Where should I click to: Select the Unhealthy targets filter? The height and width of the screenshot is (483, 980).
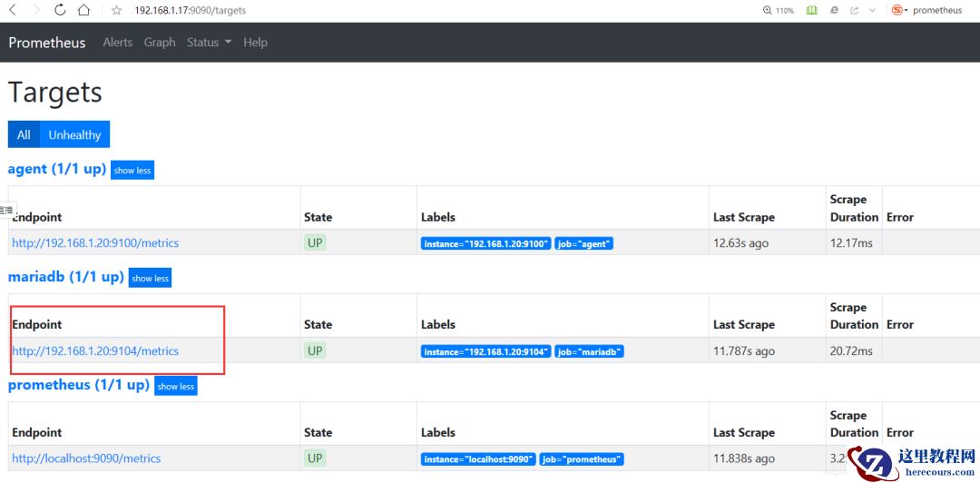(74, 134)
